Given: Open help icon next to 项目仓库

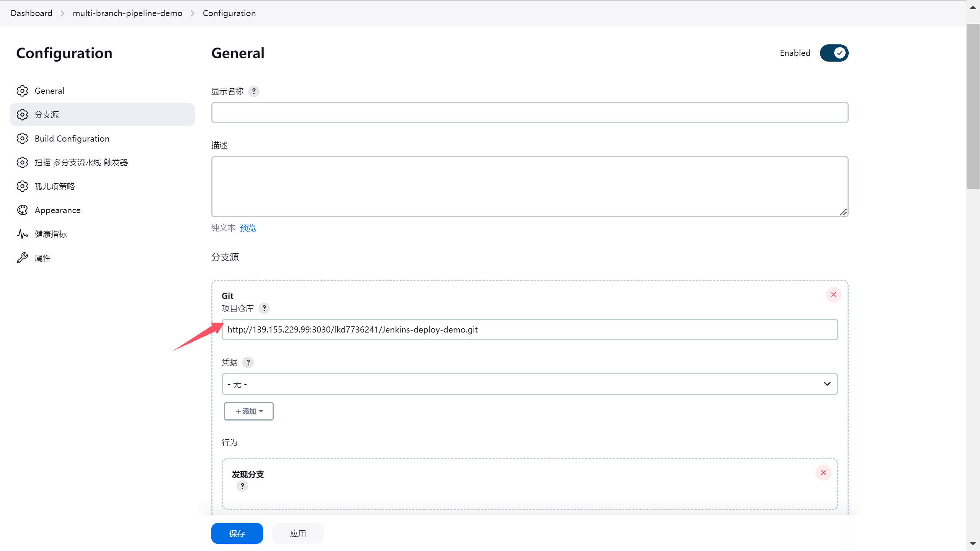Looking at the screenshot, I should pos(264,308).
